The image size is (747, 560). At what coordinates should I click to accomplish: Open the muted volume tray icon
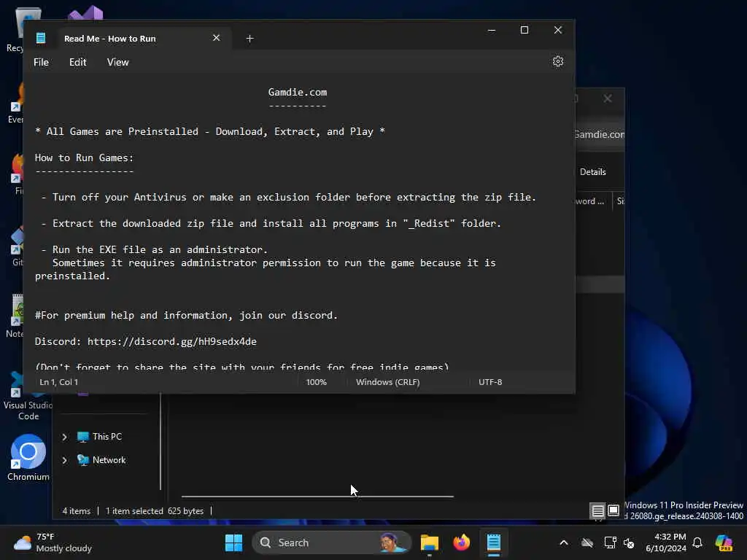(x=629, y=542)
